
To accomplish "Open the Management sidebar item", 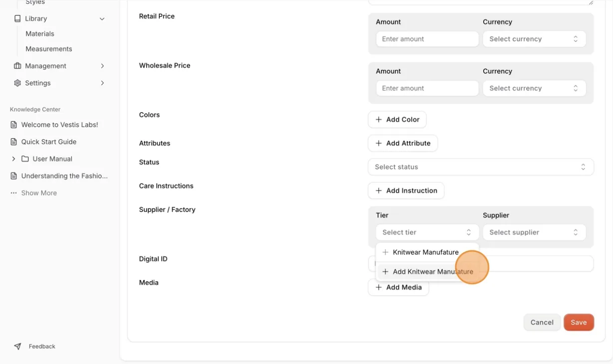I will 59,66.
